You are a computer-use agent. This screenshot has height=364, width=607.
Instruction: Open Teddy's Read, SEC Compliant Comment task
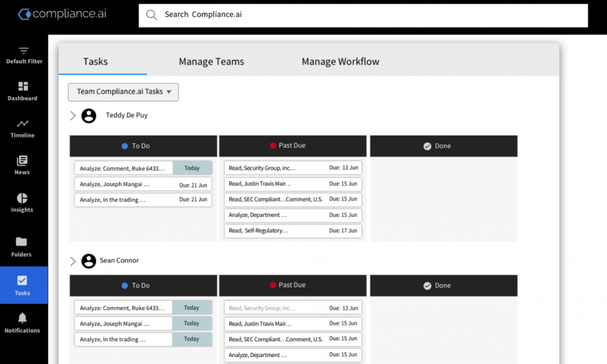coord(293,199)
